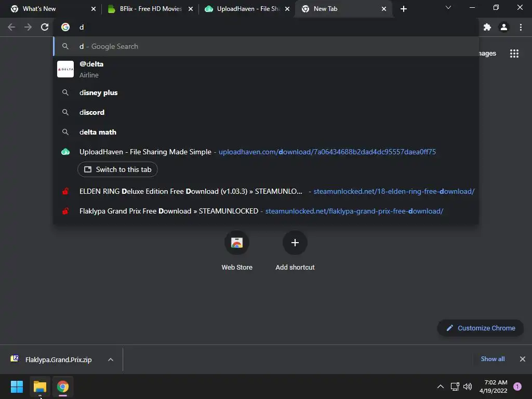The width and height of the screenshot is (532, 399).
Task: Pick the 'disney plus' suggestion
Action: (266, 92)
